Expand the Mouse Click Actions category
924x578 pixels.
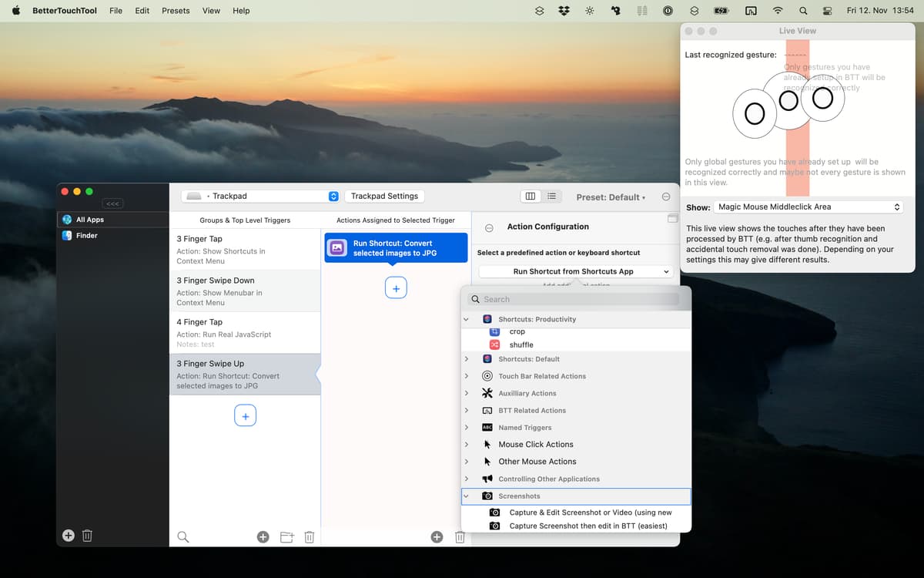tap(467, 444)
